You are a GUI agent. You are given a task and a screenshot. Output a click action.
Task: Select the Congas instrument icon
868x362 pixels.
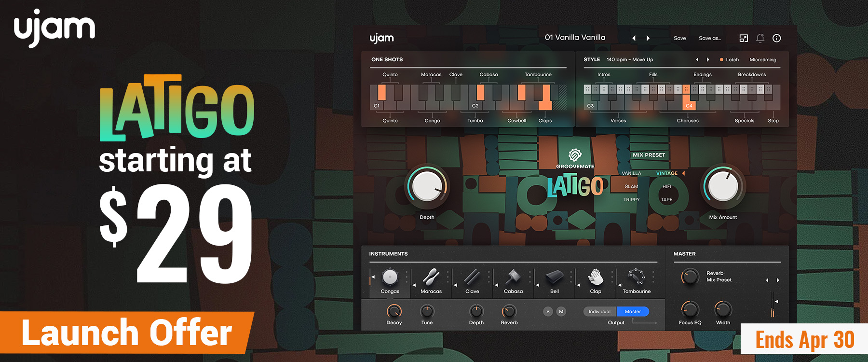390,278
